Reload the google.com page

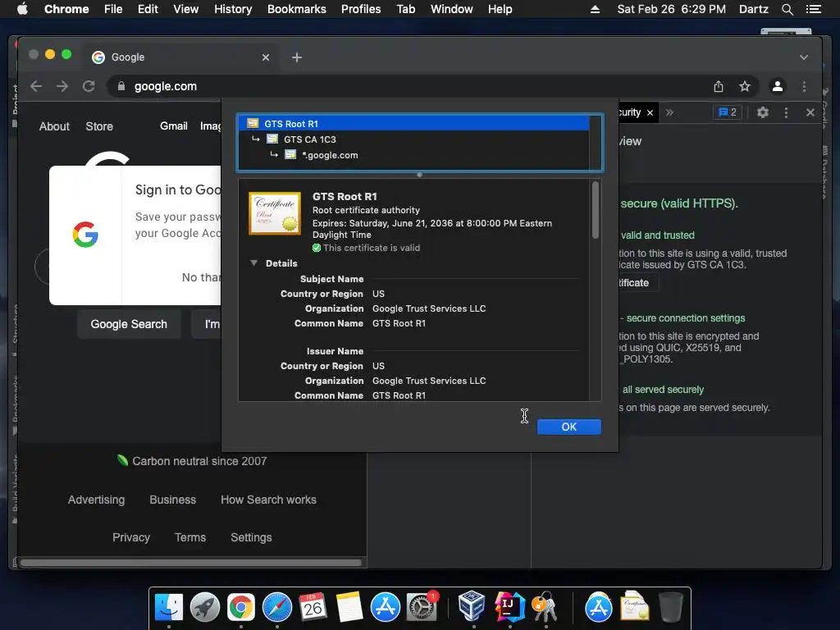89,86
